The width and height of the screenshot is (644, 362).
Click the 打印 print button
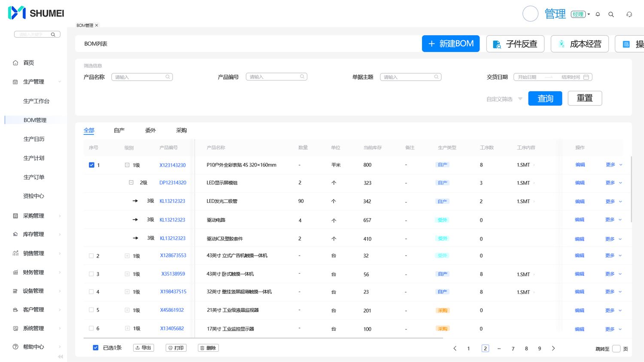[176, 348]
